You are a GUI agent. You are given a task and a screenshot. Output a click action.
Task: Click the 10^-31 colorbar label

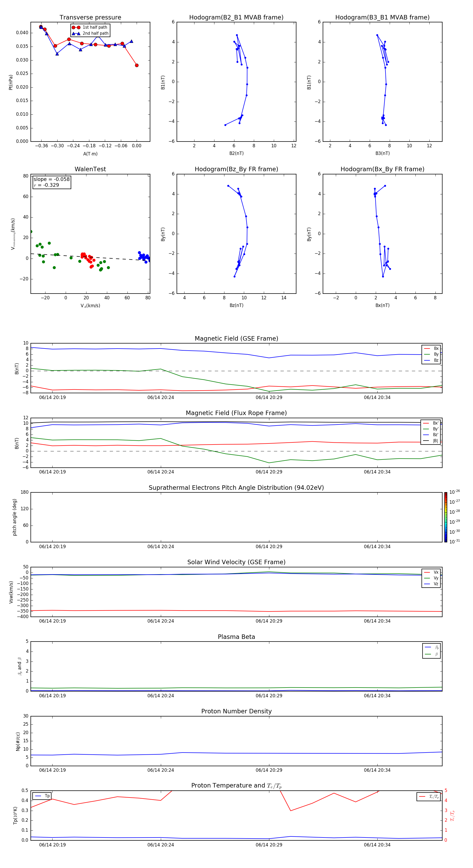tap(455, 542)
